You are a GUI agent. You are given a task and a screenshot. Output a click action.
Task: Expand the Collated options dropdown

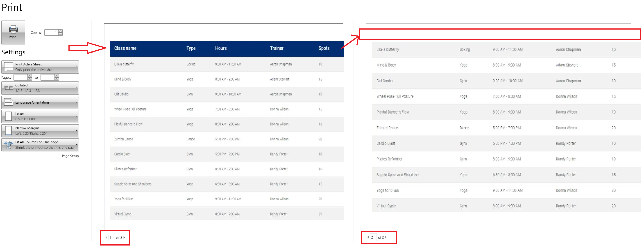pos(40,88)
